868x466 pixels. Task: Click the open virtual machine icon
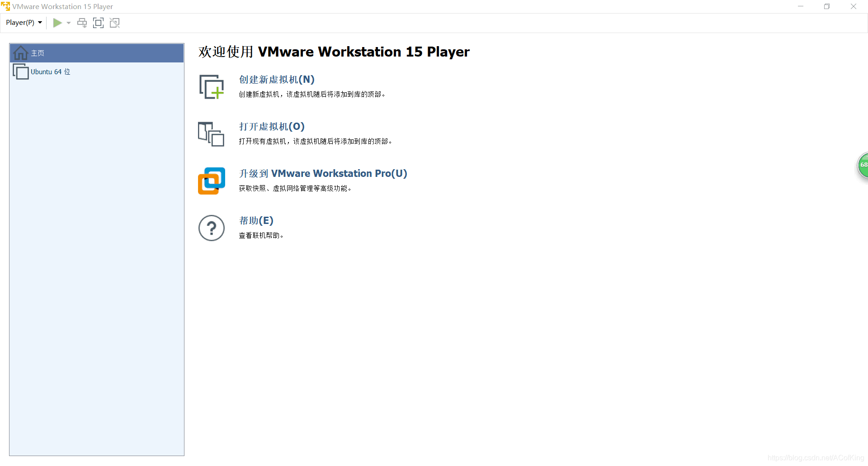click(x=211, y=134)
